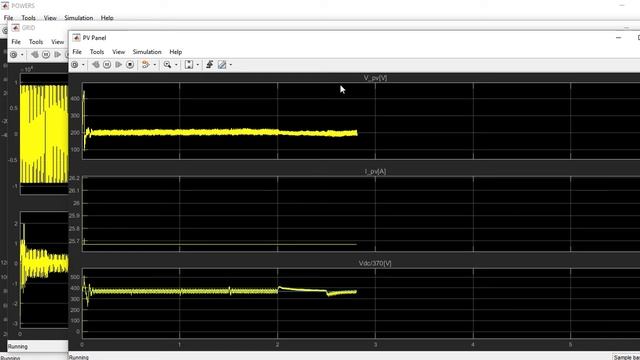Click Scale Axes Limits icon in PV Panel
The image size is (640, 360).
[x=189, y=64]
